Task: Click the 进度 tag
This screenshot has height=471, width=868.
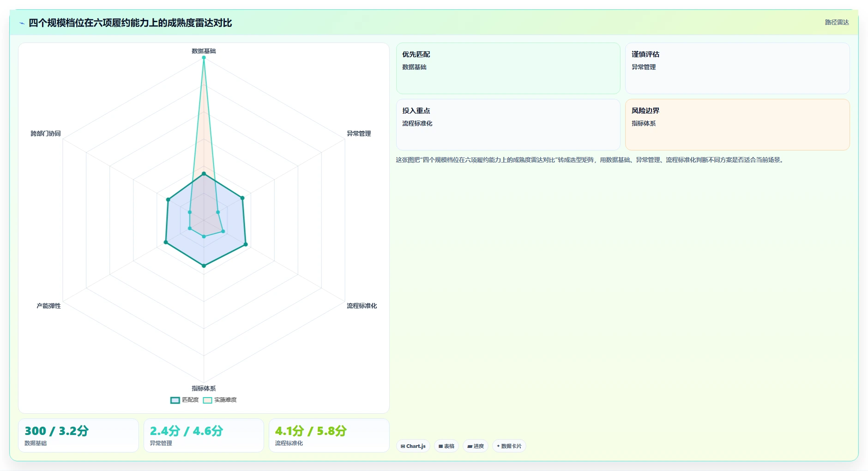Action: coord(476,446)
